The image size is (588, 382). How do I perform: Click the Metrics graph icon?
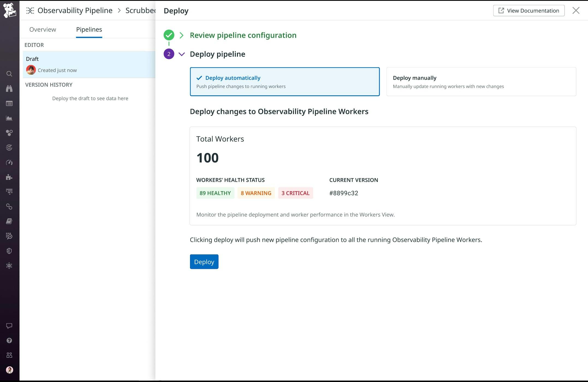pos(9,118)
